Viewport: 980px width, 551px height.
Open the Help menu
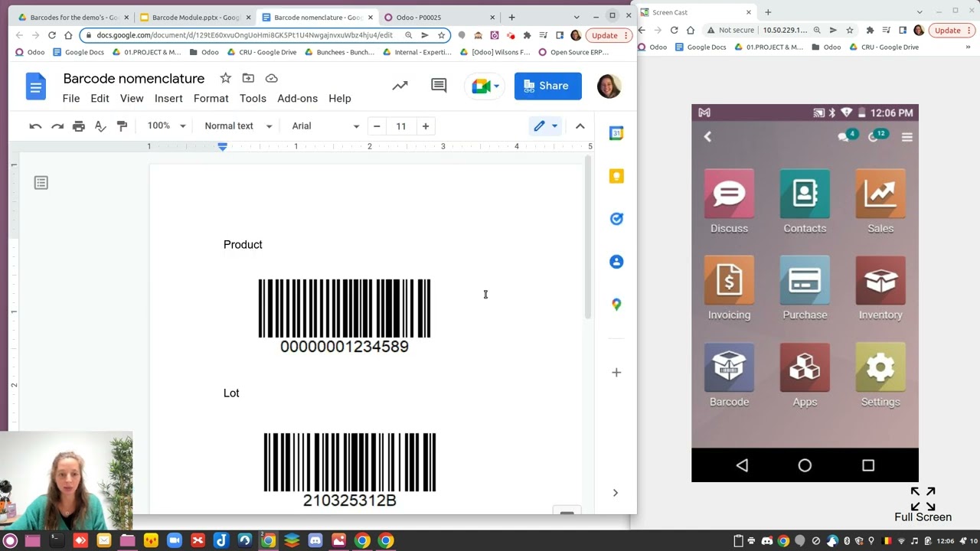(x=340, y=98)
